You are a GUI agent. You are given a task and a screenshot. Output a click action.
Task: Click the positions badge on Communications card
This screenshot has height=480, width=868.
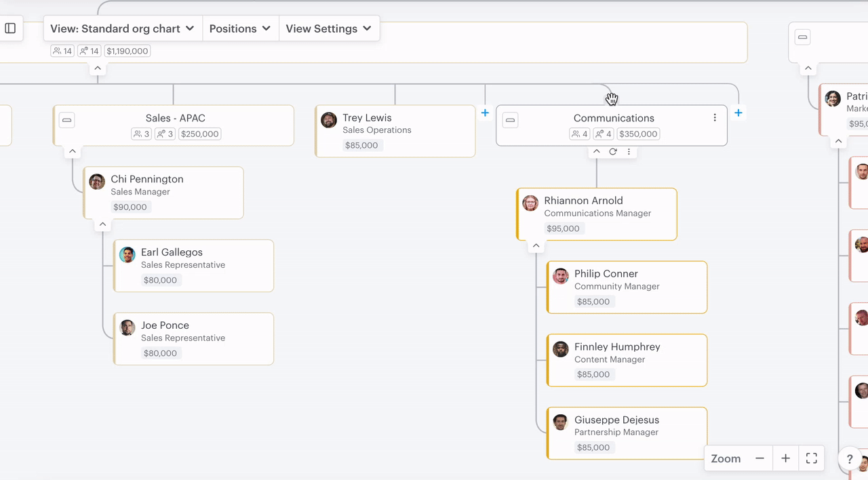(x=602, y=134)
